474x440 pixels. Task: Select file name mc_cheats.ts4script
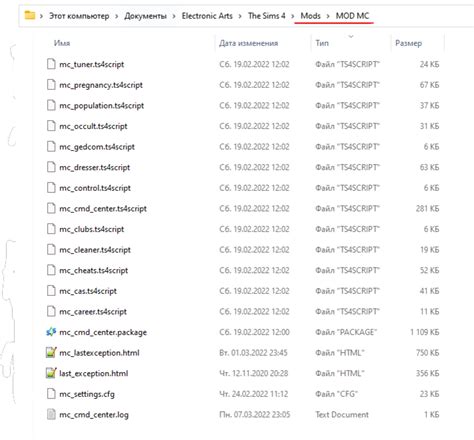pyautogui.click(x=94, y=271)
